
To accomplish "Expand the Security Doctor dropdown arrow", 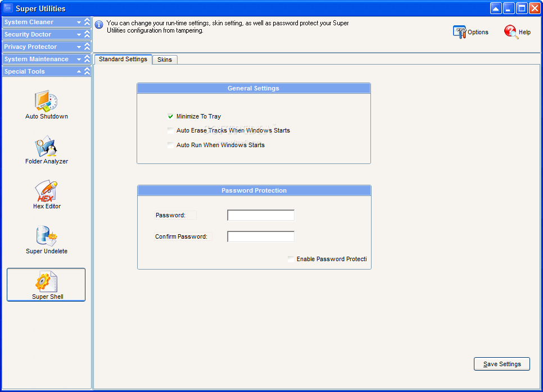I will click(79, 35).
